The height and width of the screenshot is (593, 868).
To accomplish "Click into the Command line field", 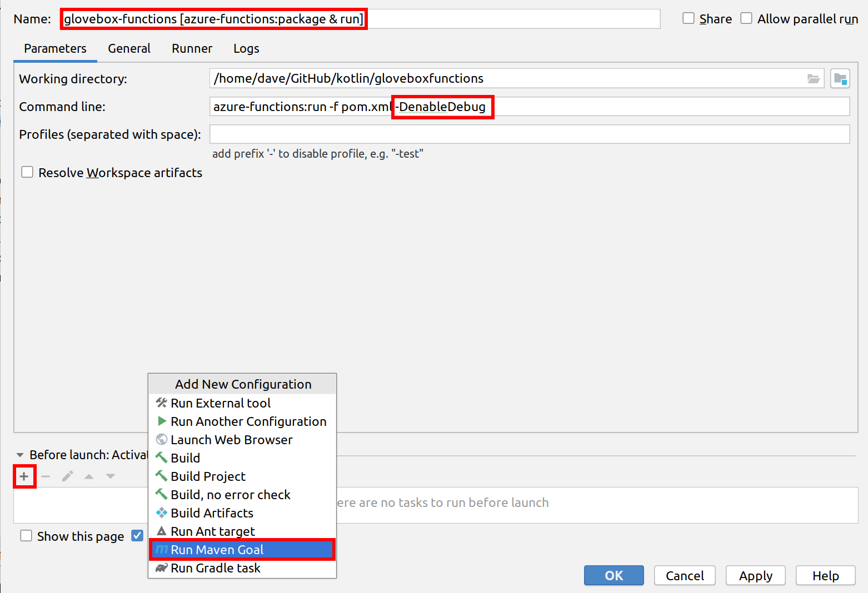I will coord(530,107).
